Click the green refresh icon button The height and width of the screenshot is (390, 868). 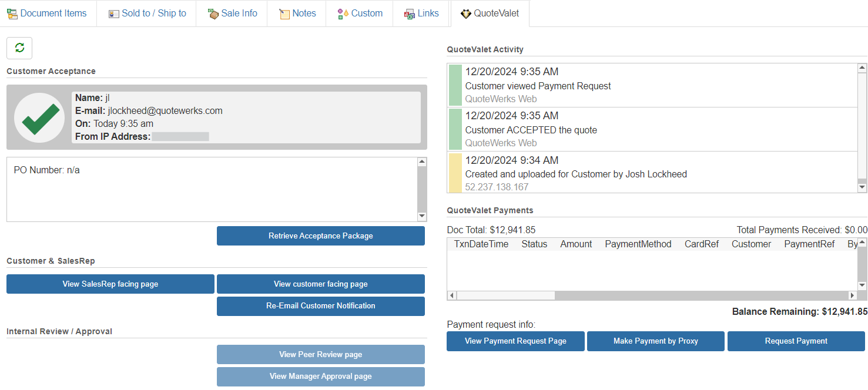(x=19, y=48)
